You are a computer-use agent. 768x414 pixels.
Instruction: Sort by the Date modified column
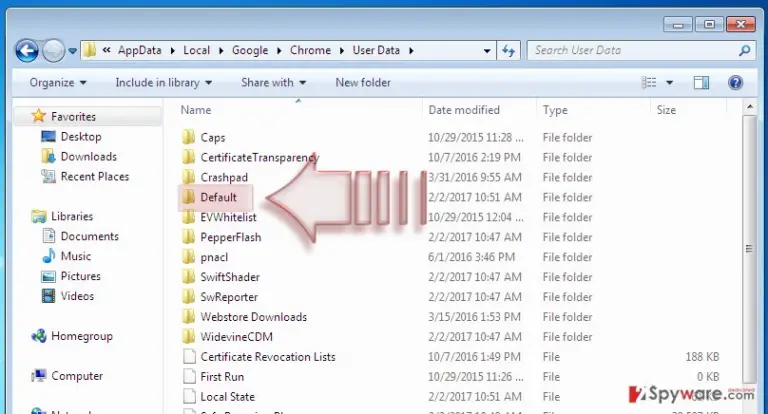(464, 110)
